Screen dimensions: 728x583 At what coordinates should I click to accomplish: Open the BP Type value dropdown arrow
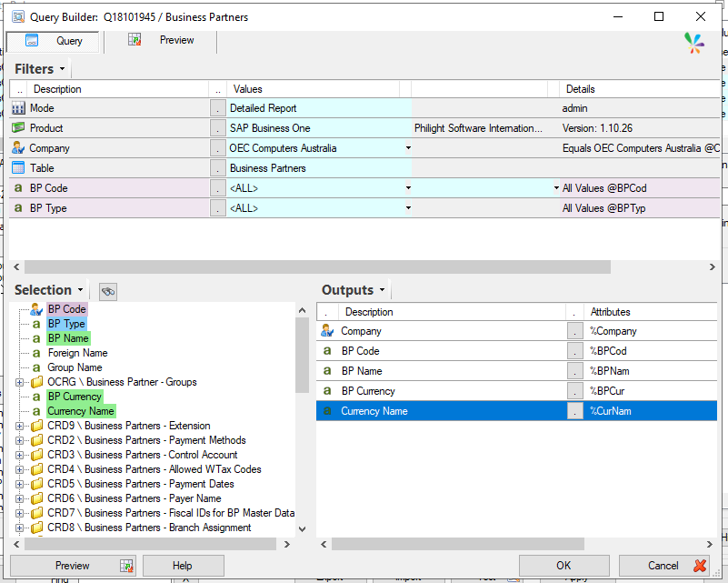[x=408, y=208]
